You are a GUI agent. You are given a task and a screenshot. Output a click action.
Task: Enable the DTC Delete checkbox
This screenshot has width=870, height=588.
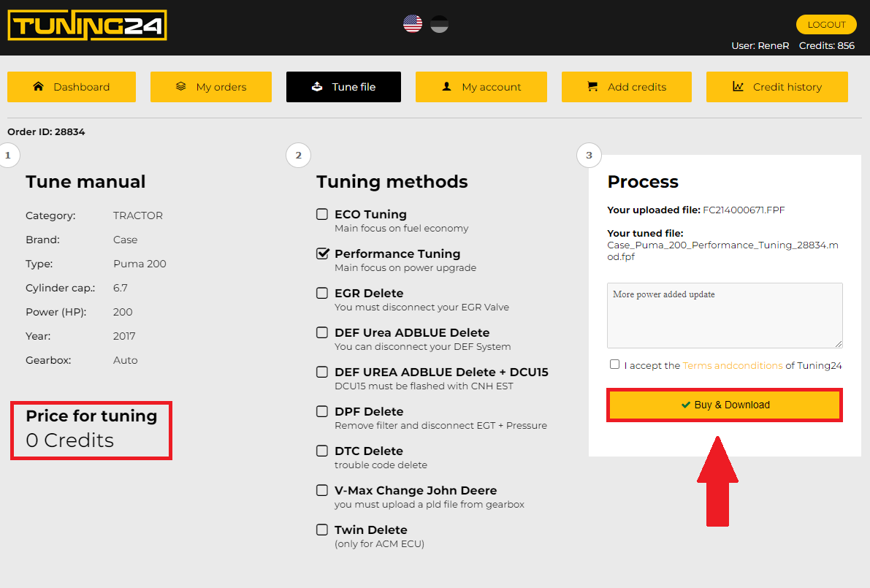pos(322,451)
